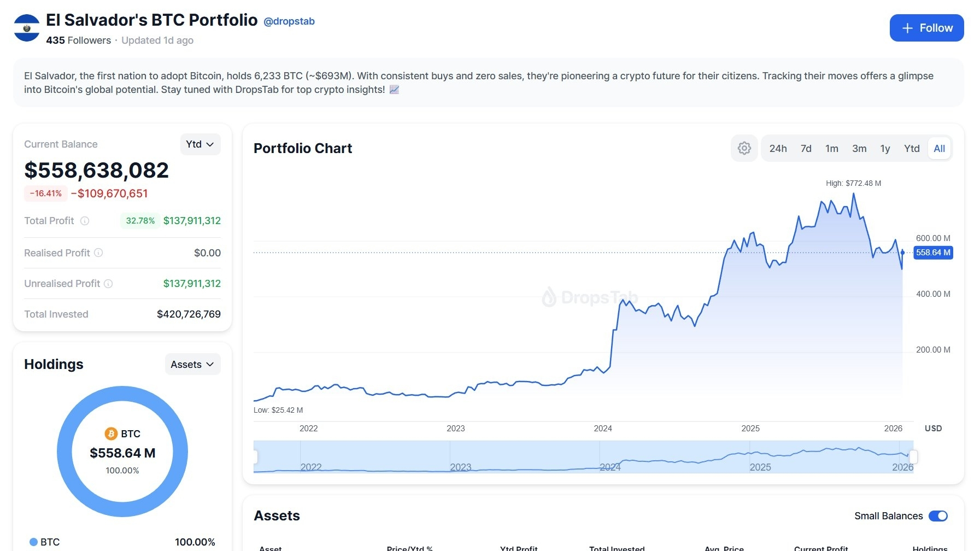This screenshot has height=551, width=980.
Task: Click the right handle of chart range slider
Action: click(913, 456)
